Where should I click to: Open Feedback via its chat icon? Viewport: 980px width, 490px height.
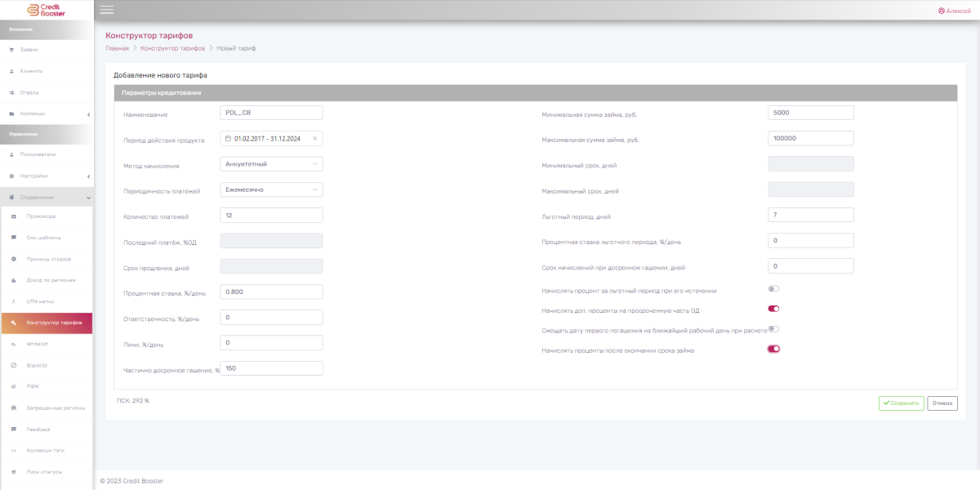point(14,429)
